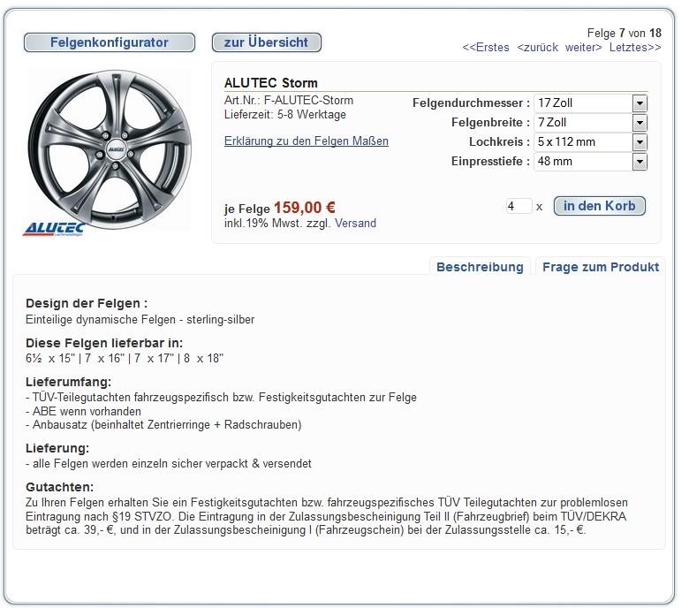689x616 pixels.
Task: Go to first wheel via <<Erstes
Action: point(486,48)
